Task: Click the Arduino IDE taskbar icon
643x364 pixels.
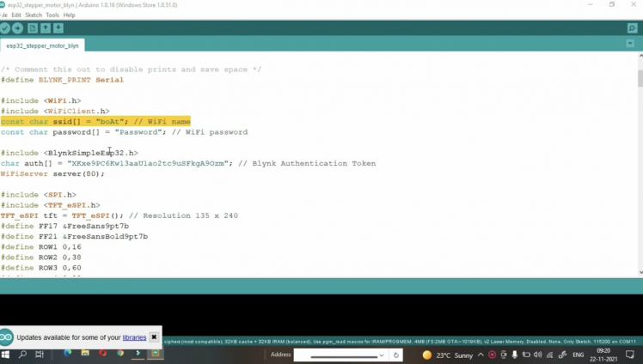Action: pos(156,353)
